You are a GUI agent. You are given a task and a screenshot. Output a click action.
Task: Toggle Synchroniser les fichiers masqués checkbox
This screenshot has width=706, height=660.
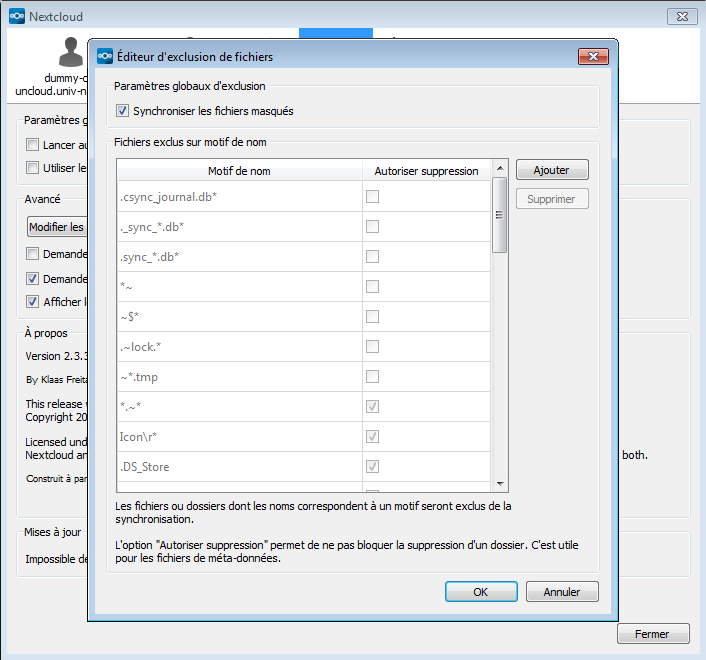point(124,111)
